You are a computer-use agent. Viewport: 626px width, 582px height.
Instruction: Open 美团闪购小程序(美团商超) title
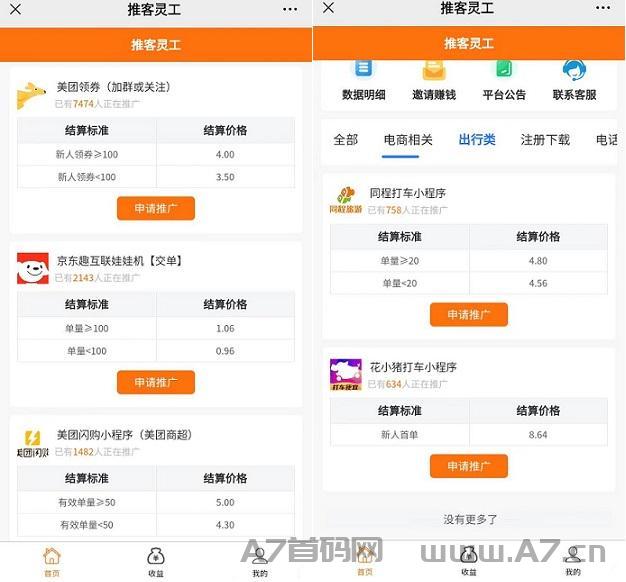tap(124, 435)
